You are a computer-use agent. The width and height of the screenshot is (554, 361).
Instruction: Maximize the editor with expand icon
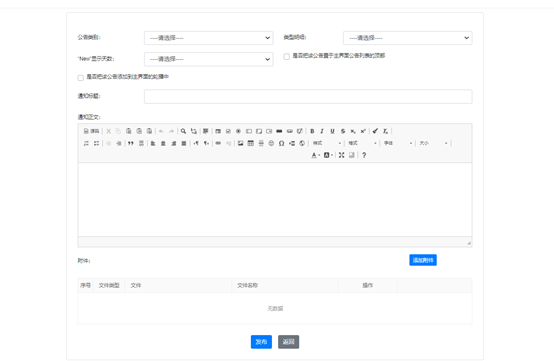tap(341, 155)
